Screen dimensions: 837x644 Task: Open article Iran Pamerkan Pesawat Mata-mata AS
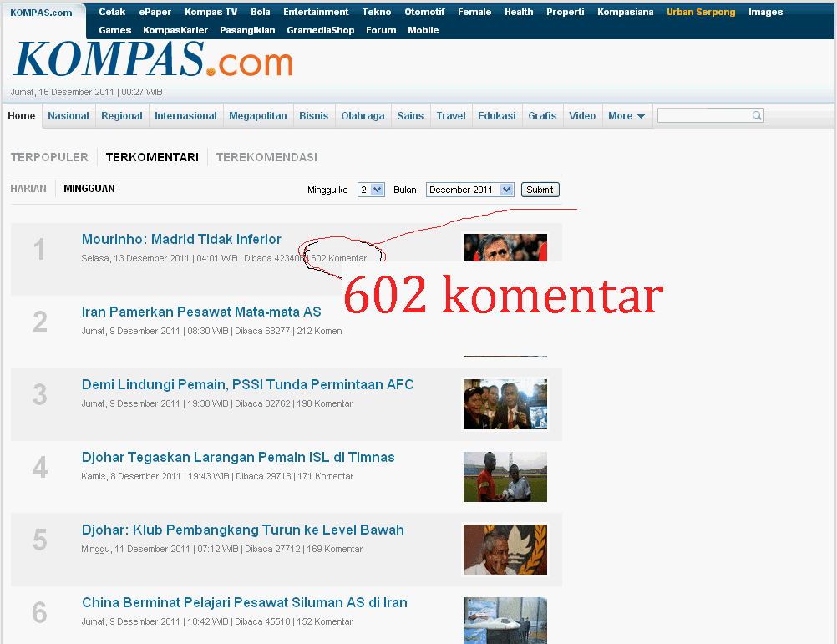click(201, 312)
